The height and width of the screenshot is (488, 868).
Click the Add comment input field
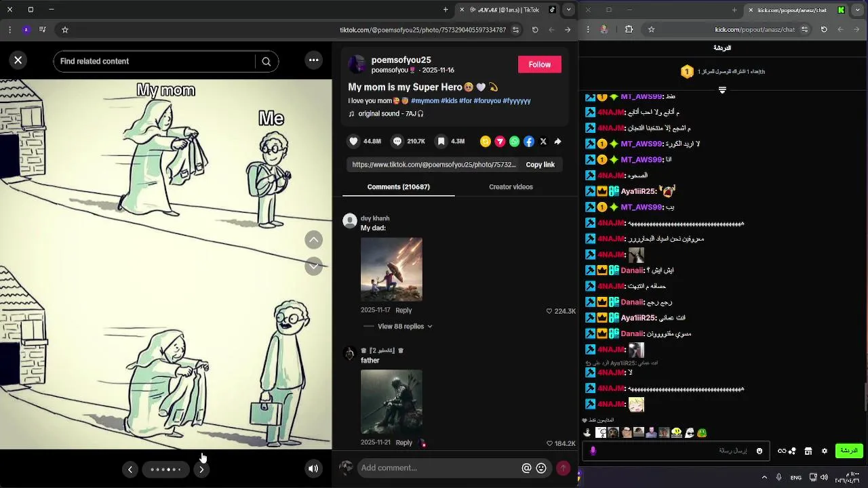point(437,468)
